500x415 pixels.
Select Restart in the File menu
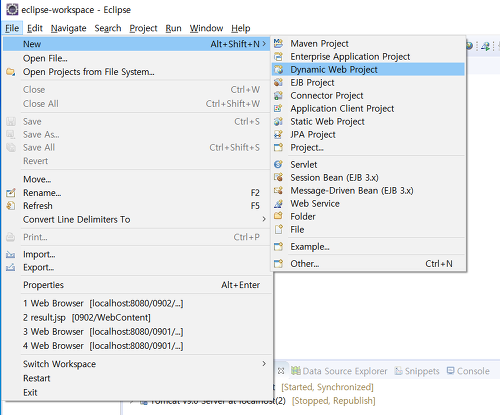(138, 378)
